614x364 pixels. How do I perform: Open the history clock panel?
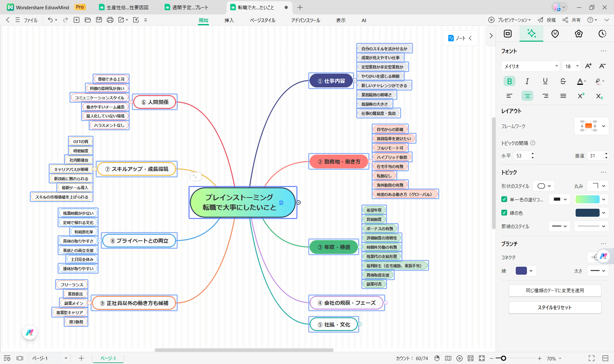602,34
